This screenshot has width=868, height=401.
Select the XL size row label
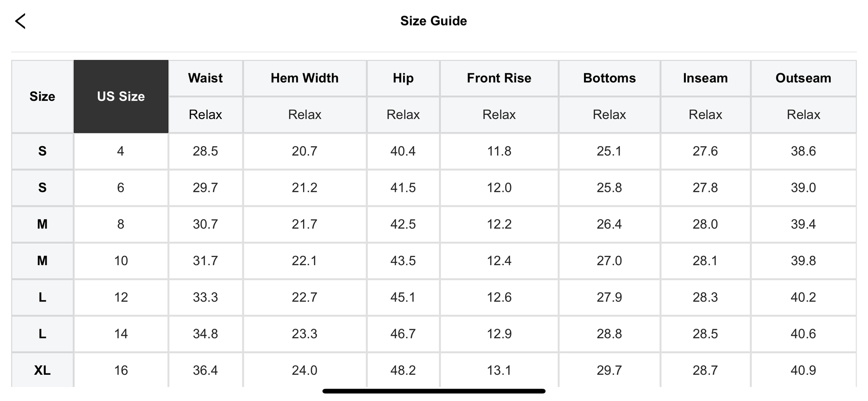click(42, 370)
